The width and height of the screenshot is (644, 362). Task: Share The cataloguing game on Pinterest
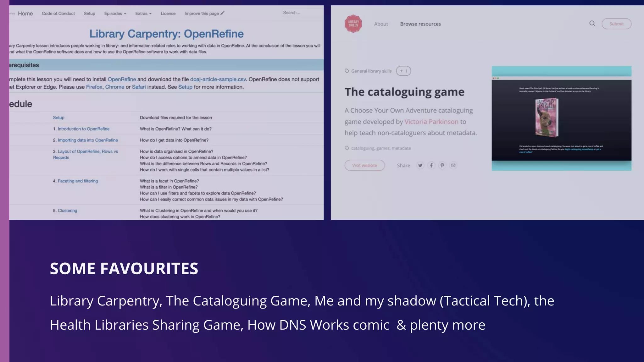coord(442,166)
